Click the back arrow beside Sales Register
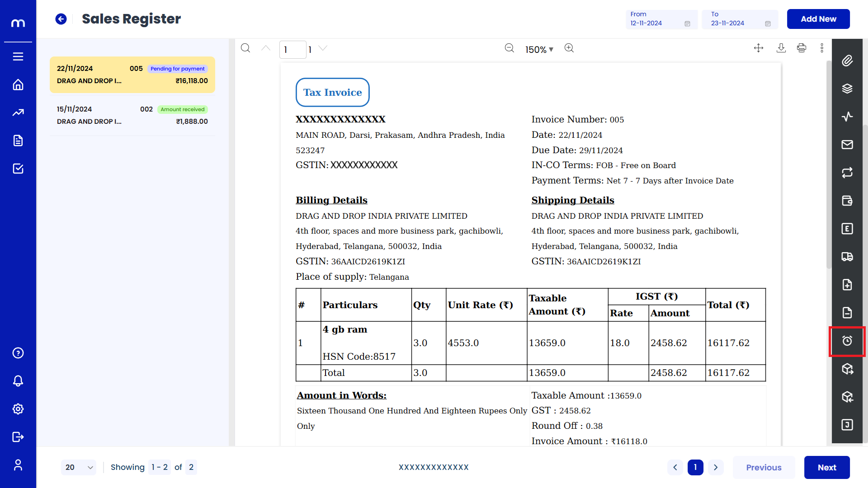Viewport: 868px width, 488px height. [61, 19]
